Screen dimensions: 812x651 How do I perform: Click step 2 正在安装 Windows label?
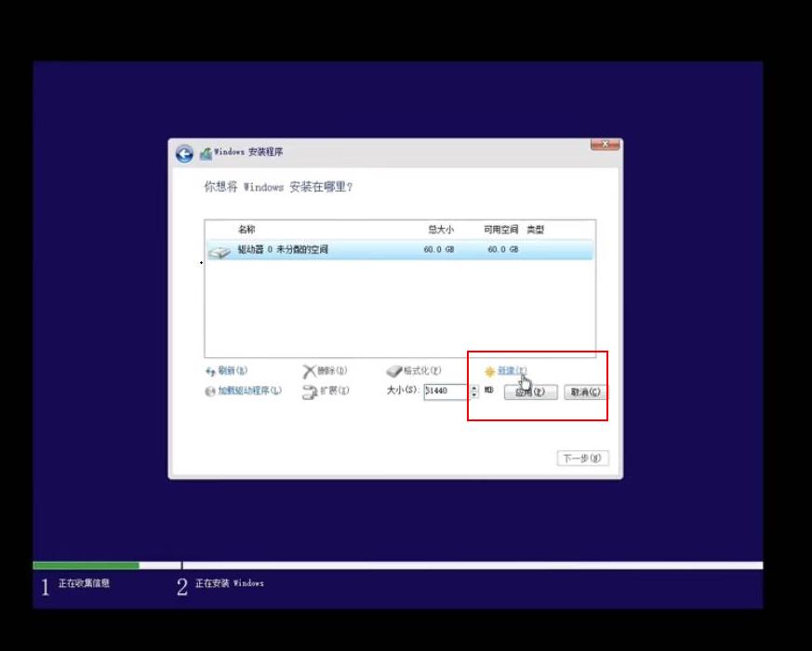230,583
